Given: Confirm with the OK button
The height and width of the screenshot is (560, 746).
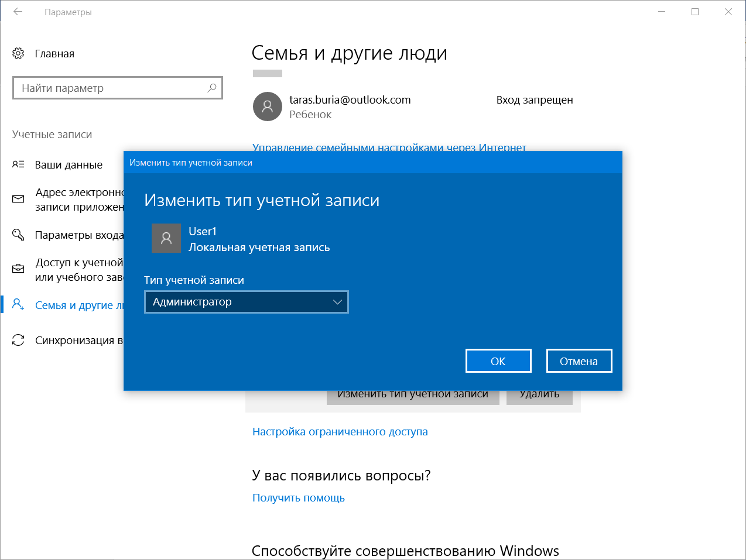Looking at the screenshot, I should [498, 361].
